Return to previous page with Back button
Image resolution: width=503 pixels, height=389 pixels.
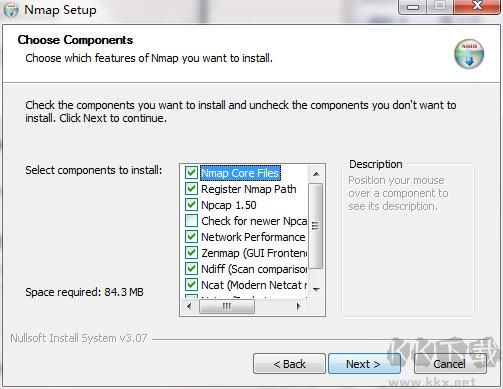click(289, 364)
